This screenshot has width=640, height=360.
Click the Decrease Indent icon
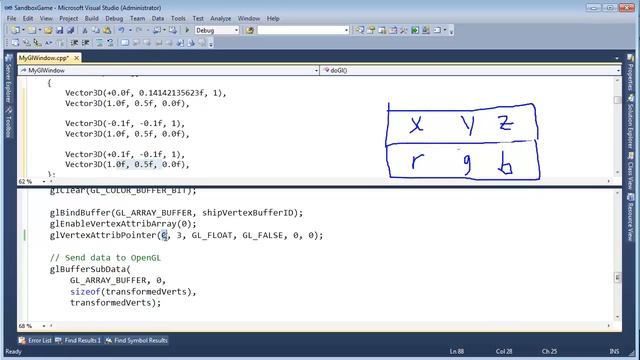(x=74, y=42)
